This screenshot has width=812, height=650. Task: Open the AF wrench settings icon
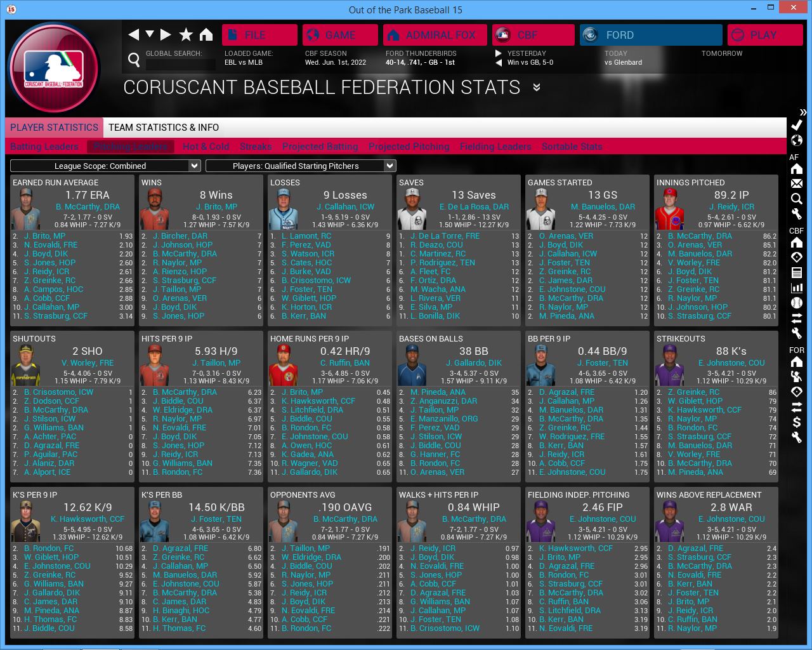coord(797,214)
